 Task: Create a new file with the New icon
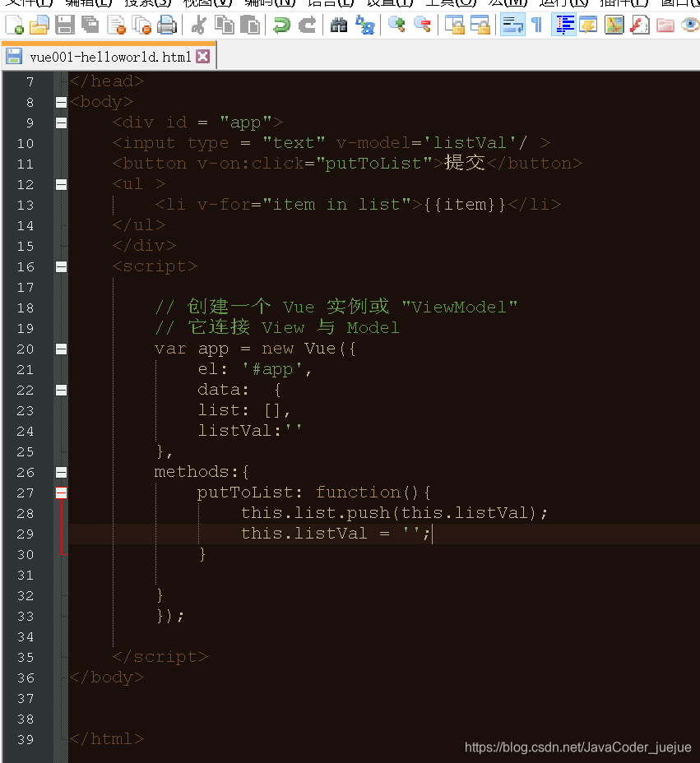point(14,25)
